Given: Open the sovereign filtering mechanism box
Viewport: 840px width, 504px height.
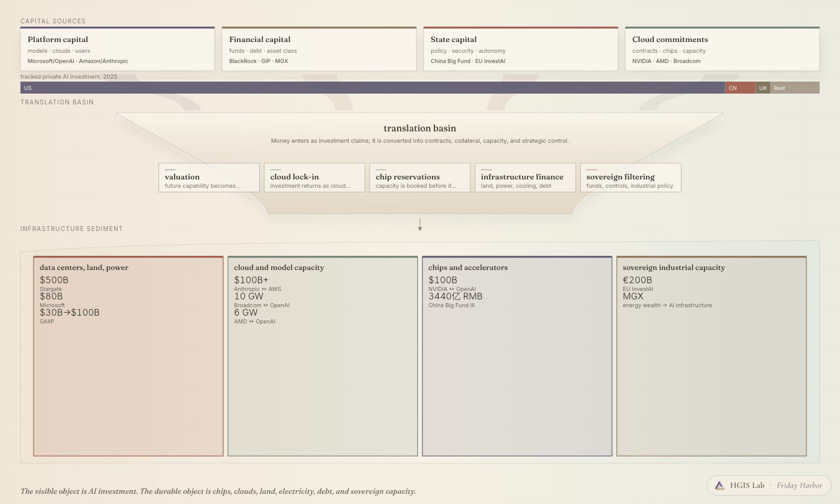Looking at the screenshot, I should click(x=631, y=178).
